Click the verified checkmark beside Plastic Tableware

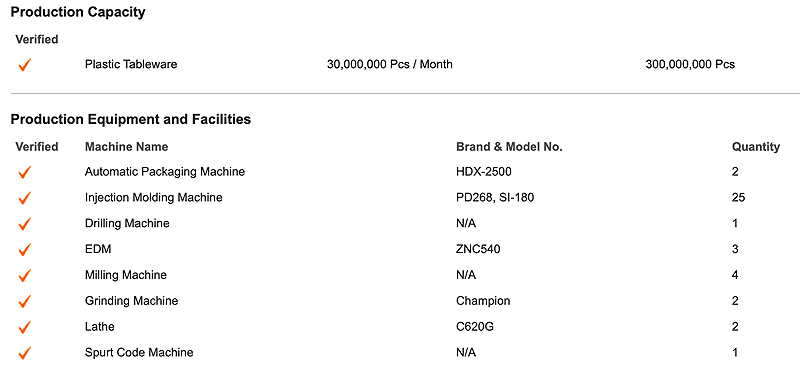point(24,65)
